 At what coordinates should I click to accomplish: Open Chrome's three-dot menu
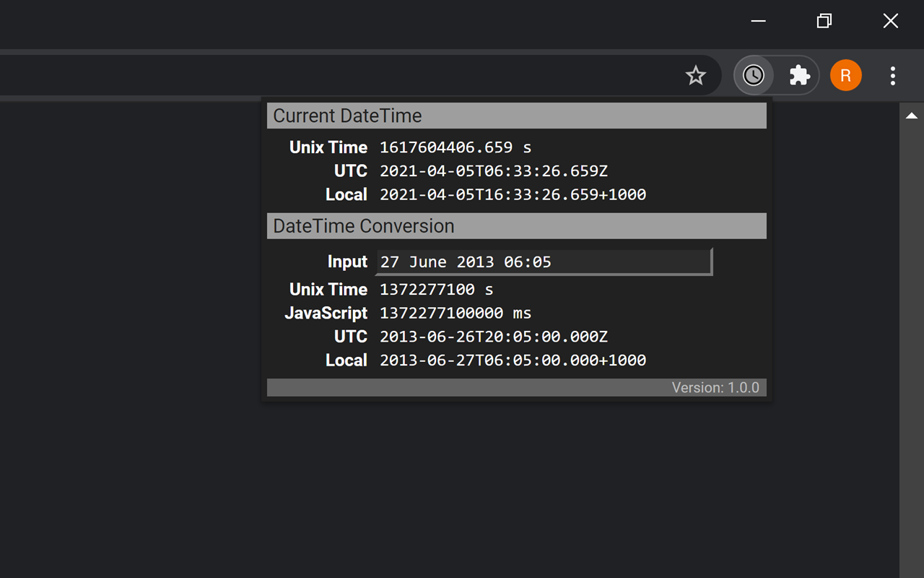(x=893, y=75)
